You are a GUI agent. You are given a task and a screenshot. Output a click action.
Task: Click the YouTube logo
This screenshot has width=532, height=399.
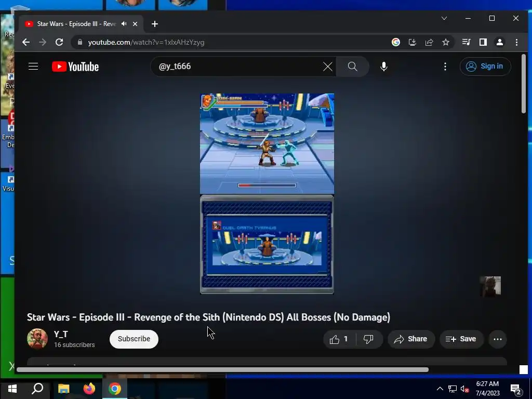[75, 66]
